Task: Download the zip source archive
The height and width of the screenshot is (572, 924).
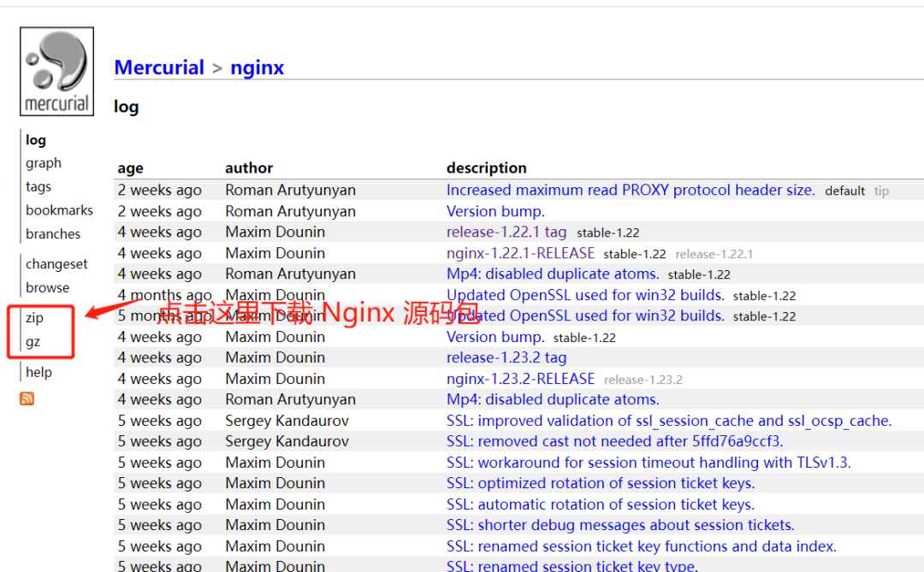Action: pyautogui.click(x=35, y=317)
